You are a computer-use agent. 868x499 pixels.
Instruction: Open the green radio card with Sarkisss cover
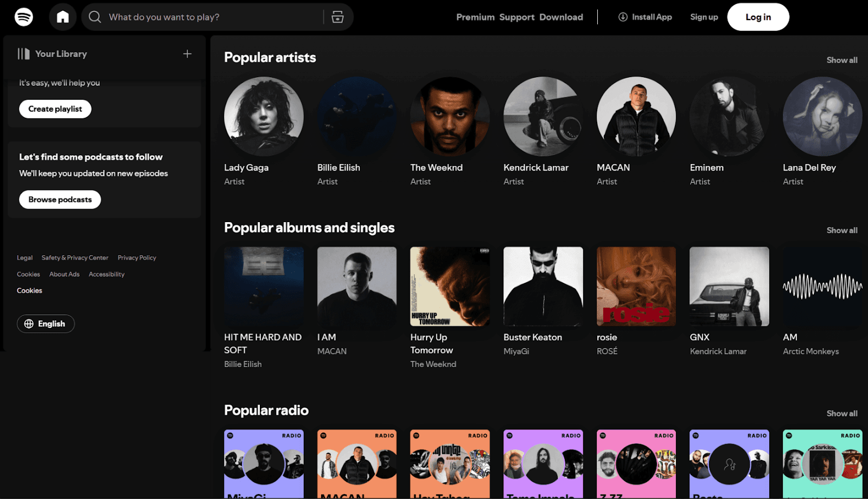(x=822, y=464)
